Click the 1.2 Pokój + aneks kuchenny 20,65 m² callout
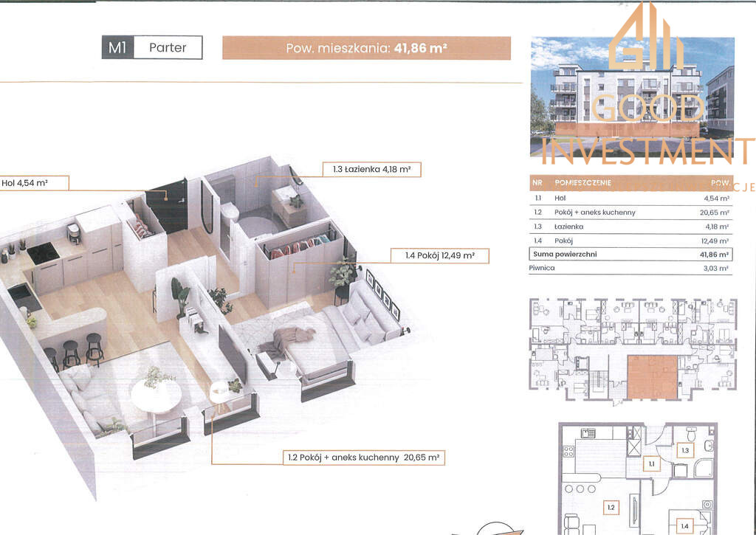 [363, 458]
